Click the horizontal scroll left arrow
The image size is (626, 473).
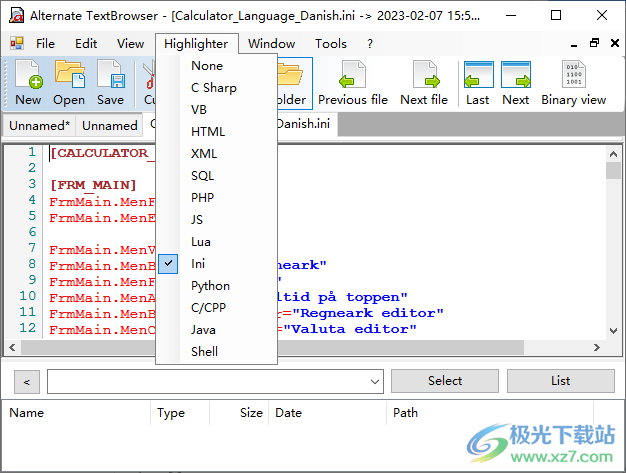12,347
